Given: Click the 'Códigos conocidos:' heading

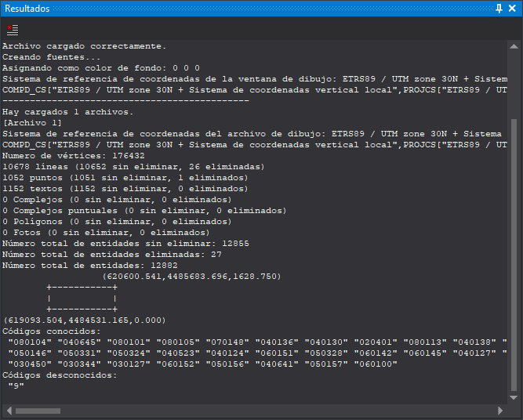Looking at the screenshot, I should coord(52,331).
